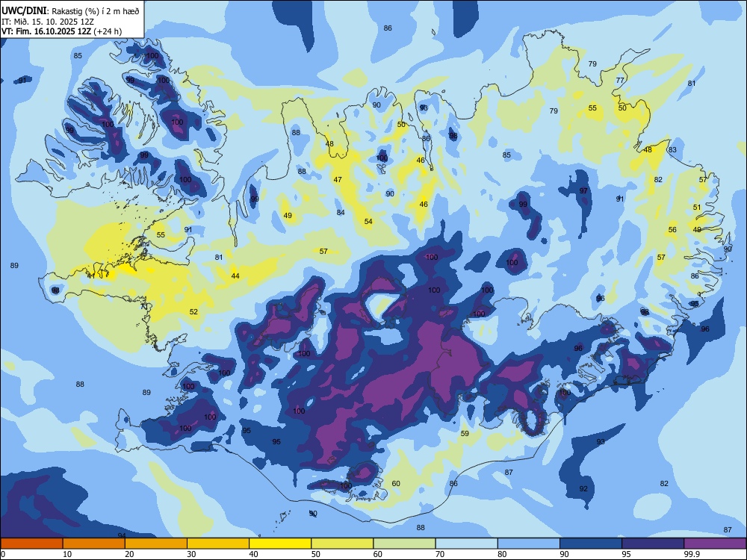Select the 80–90 medium blue legend swatch

click(529, 544)
